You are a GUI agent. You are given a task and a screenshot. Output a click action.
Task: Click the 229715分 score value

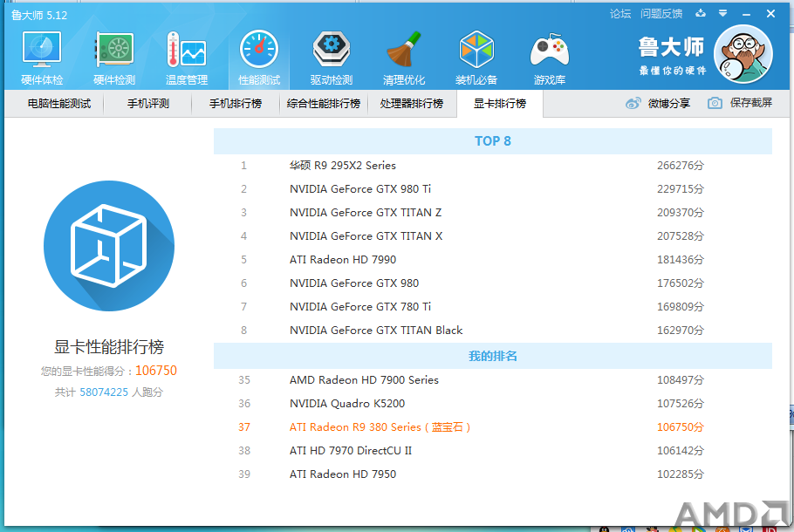pyautogui.click(x=680, y=188)
